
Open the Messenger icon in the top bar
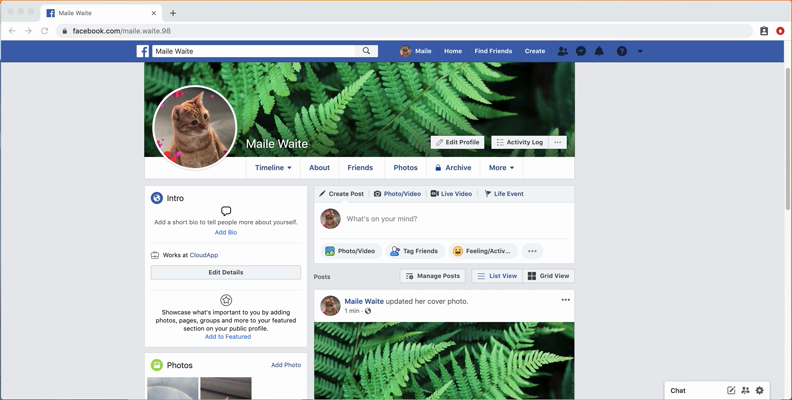pyautogui.click(x=581, y=51)
